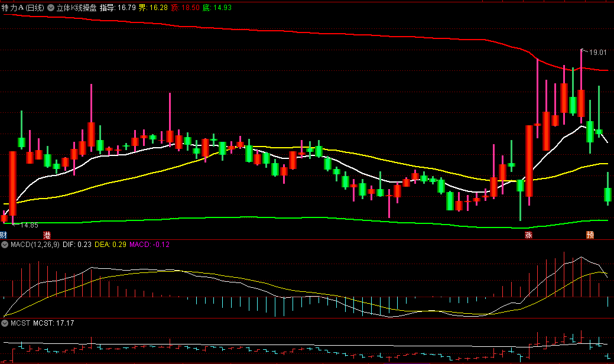Image resolution: width=614 pixels, height=364 pixels.
Task: Expand the MCST indicator dropdown arrow
Action: coord(5,323)
